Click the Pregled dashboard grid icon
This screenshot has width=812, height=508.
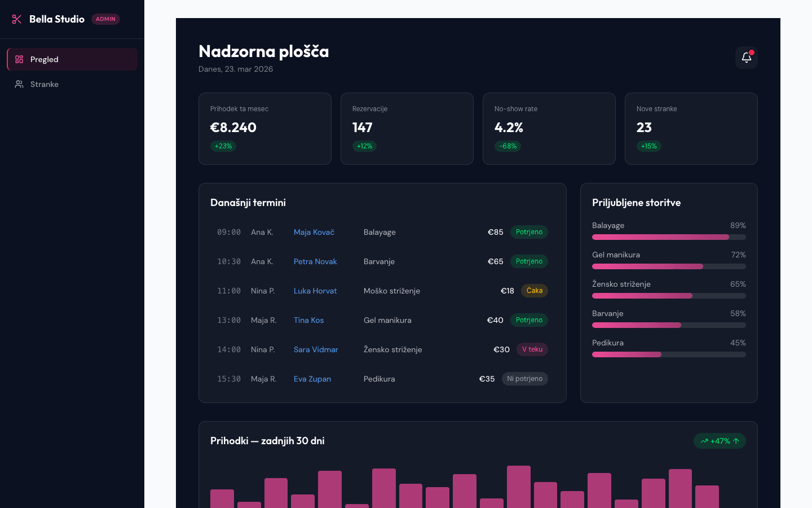(x=19, y=59)
